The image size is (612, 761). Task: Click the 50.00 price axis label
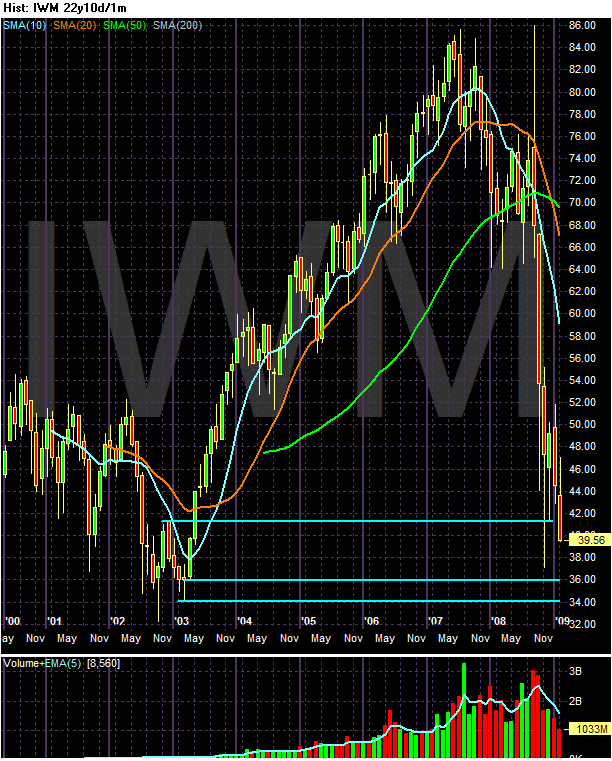582,424
